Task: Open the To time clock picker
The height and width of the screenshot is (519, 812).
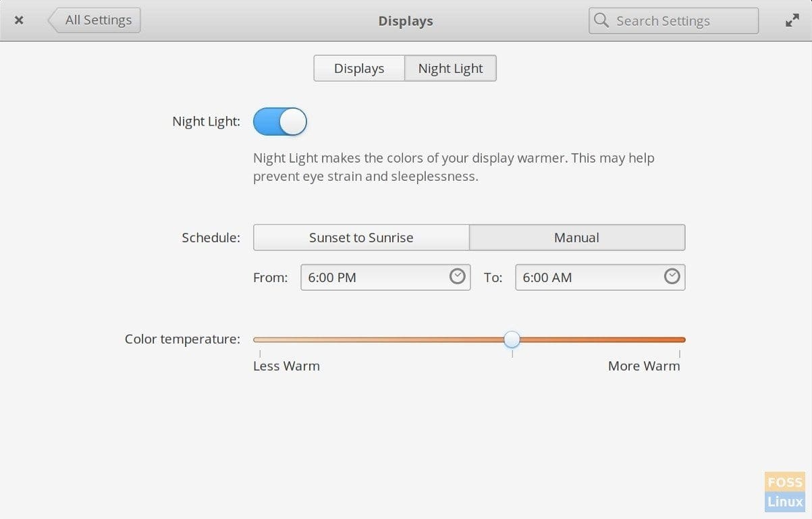Action: (x=672, y=276)
